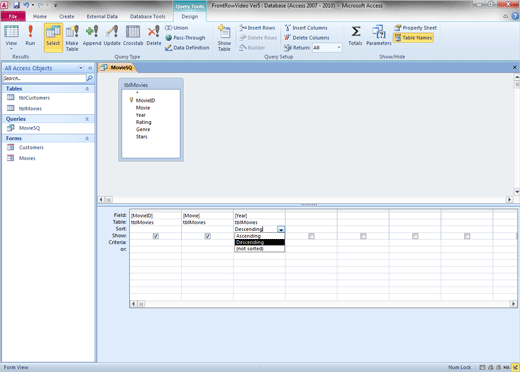Image resolution: width=520 pixels, height=372 pixels.
Task: Toggle Table Names display
Action: pyautogui.click(x=413, y=38)
